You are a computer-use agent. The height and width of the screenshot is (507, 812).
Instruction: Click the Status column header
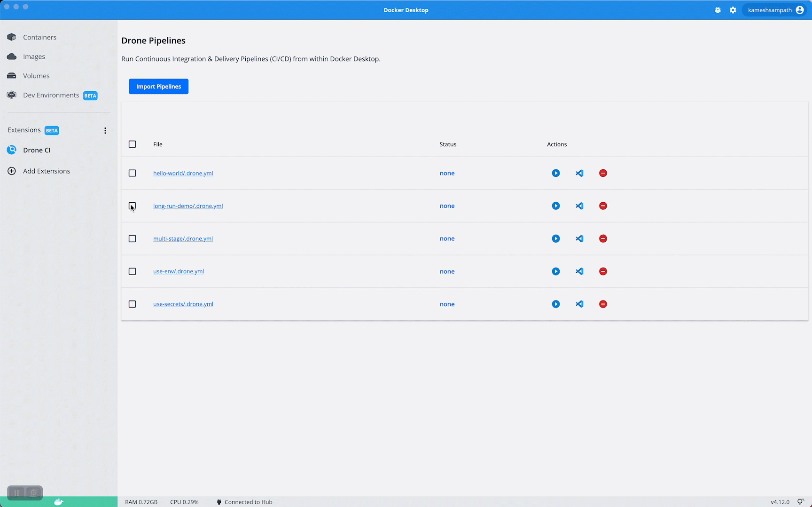(x=448, y=144)
